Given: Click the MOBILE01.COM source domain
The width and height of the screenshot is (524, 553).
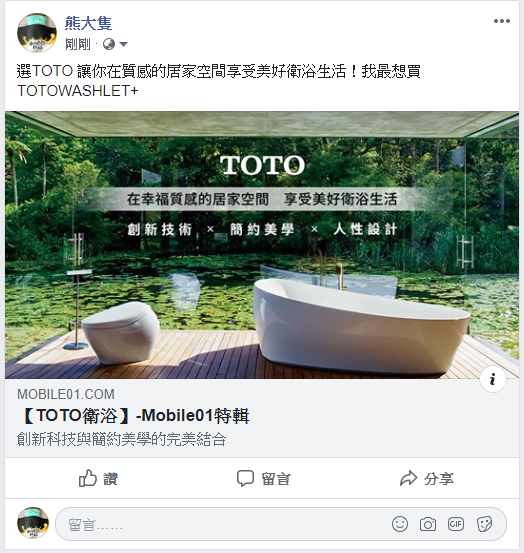Looking at the screenshot, I should pos(66,394).
